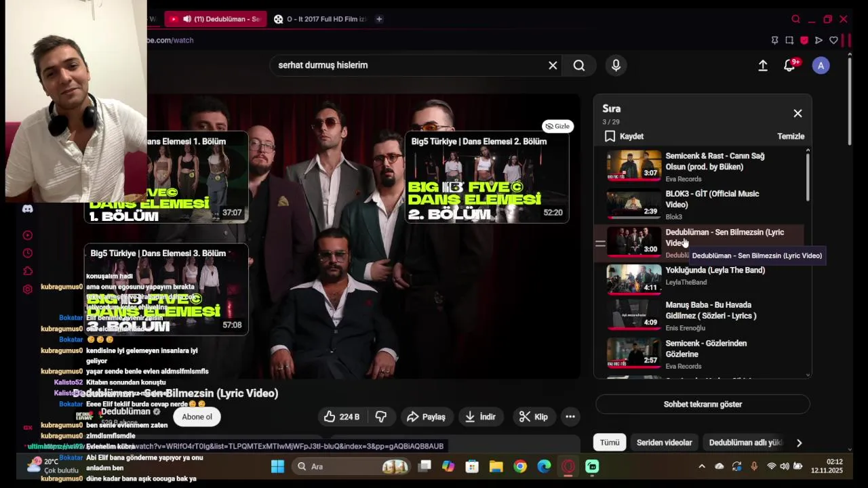Close the Sıra queue panel
This screenshot has width=868, height=488.
797,113
